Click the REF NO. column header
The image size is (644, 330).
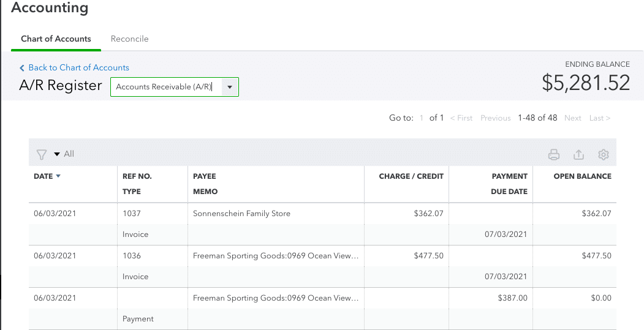coord(137,176)
